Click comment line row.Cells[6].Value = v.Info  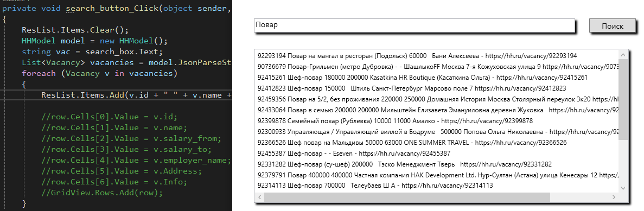point(114,182)
